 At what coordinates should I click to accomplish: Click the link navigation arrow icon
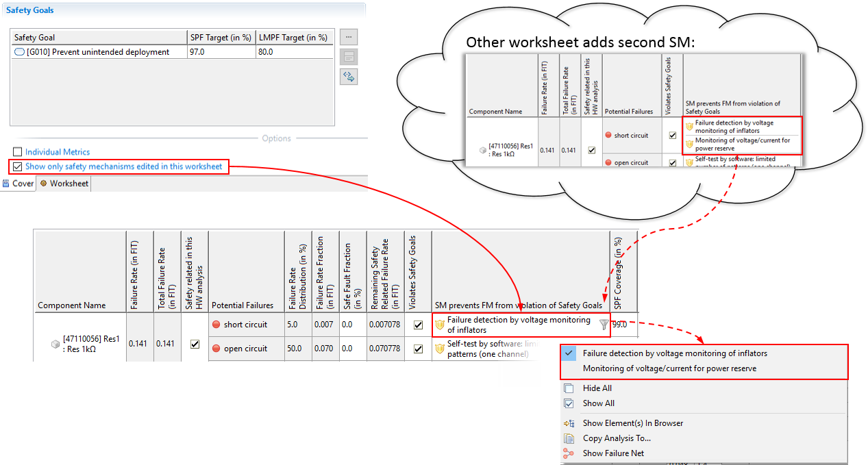[349, 77]
